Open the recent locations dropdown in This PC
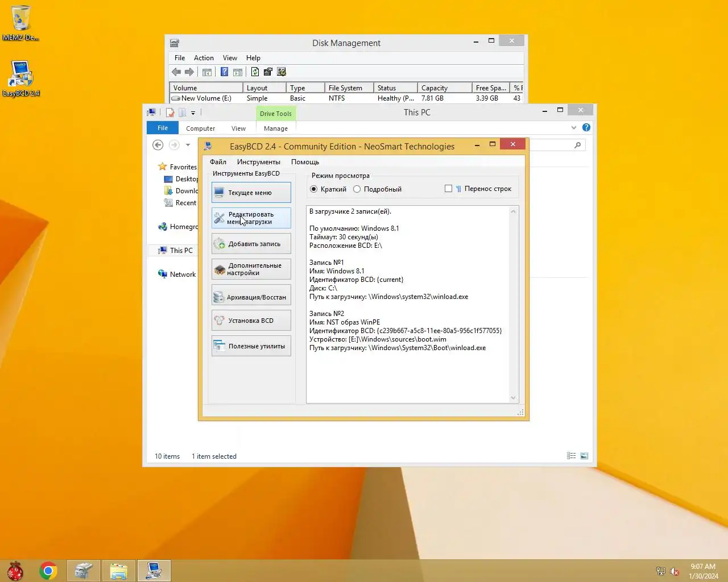 tap(188, 145)
